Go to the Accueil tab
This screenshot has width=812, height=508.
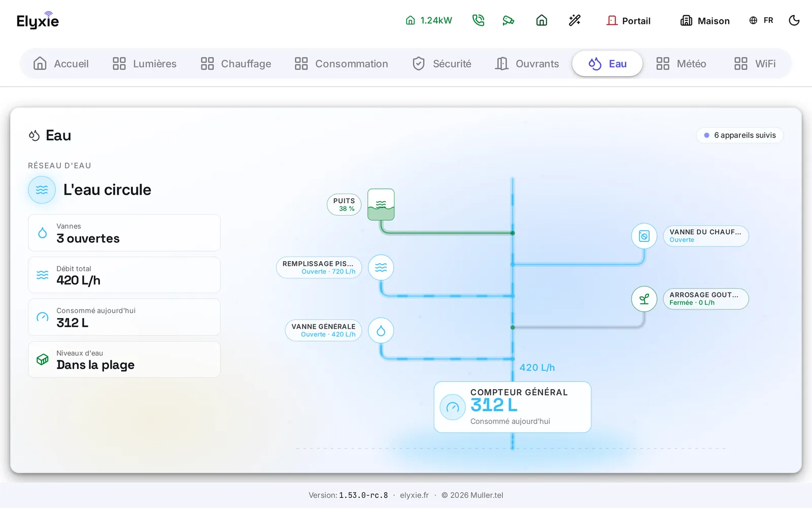[61, 63]
